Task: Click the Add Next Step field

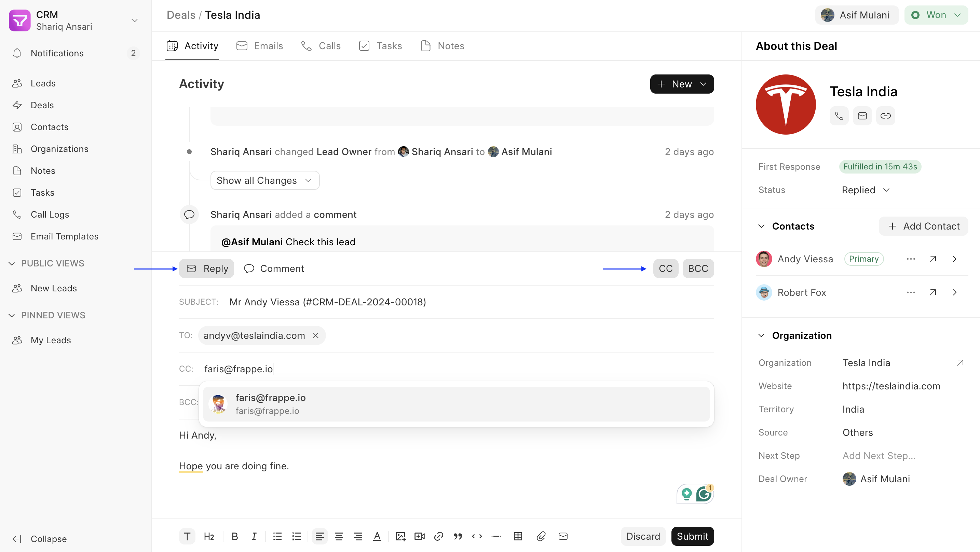Action: 903,456
